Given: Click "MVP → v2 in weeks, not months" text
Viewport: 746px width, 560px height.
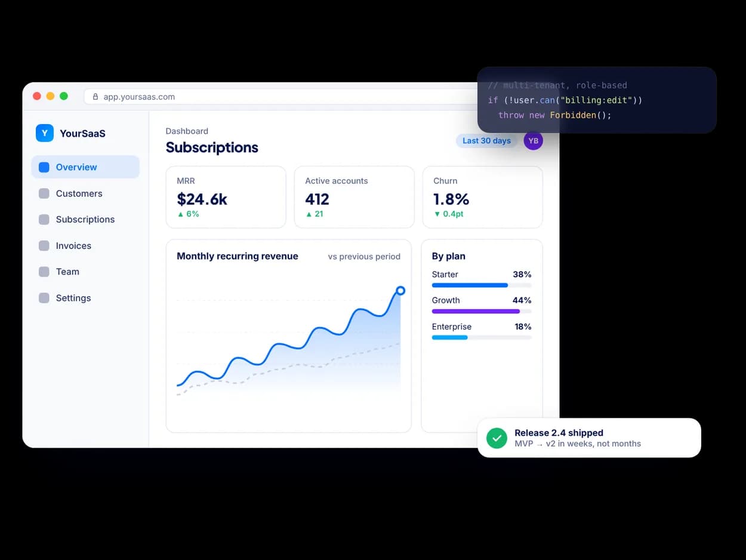Looking at the screenshot, I should click(578, 444).
